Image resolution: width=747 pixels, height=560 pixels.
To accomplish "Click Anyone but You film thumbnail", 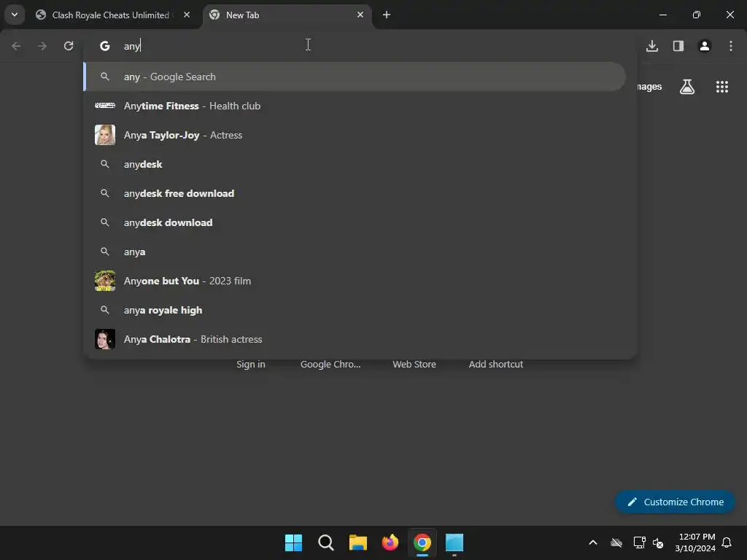I will [x=105, y=281].
